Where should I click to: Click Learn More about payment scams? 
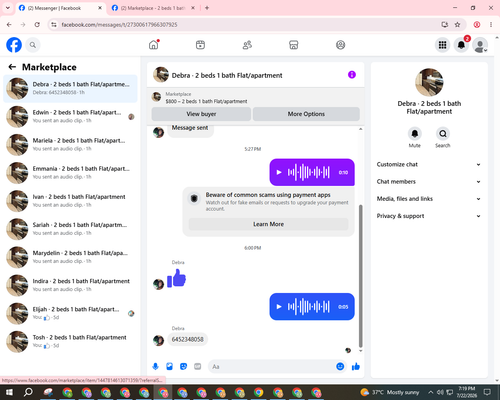tap(268, 224)
